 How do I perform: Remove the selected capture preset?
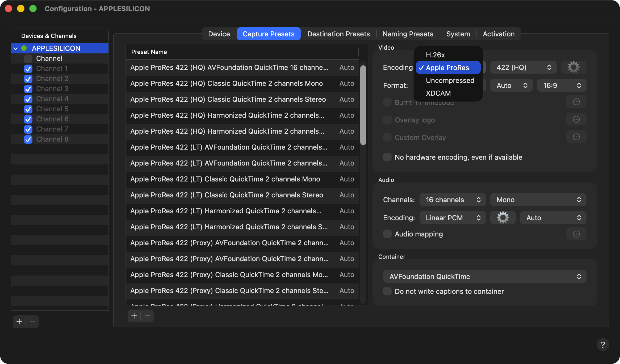point(147,316)
